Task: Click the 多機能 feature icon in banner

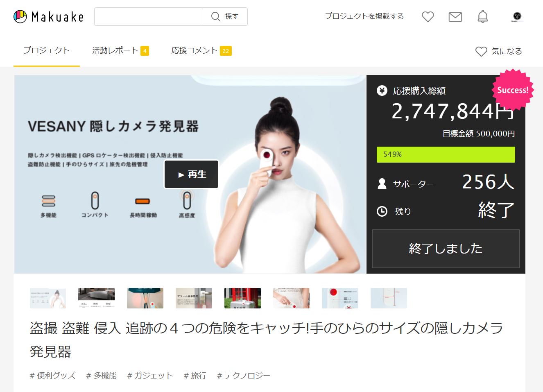Action: 49,201
